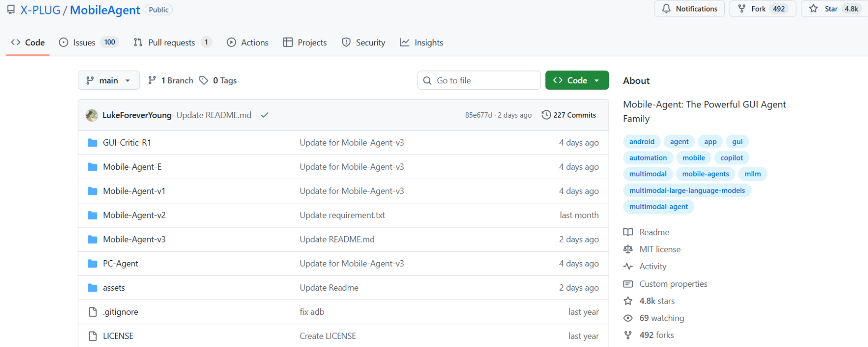Click LukeForeverYoung's avatar image
This screenshot has height=347, width=868.
pyautogui.click(x=92, y=115)
